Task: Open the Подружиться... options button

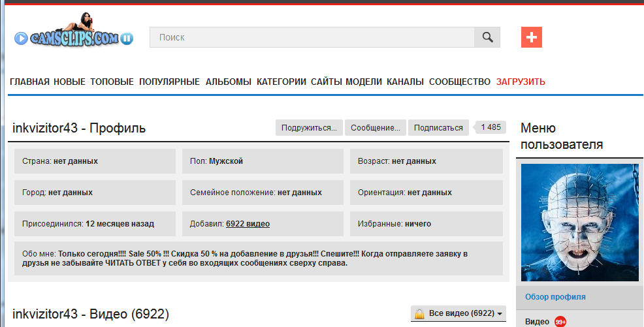Action: pos(309,128)
